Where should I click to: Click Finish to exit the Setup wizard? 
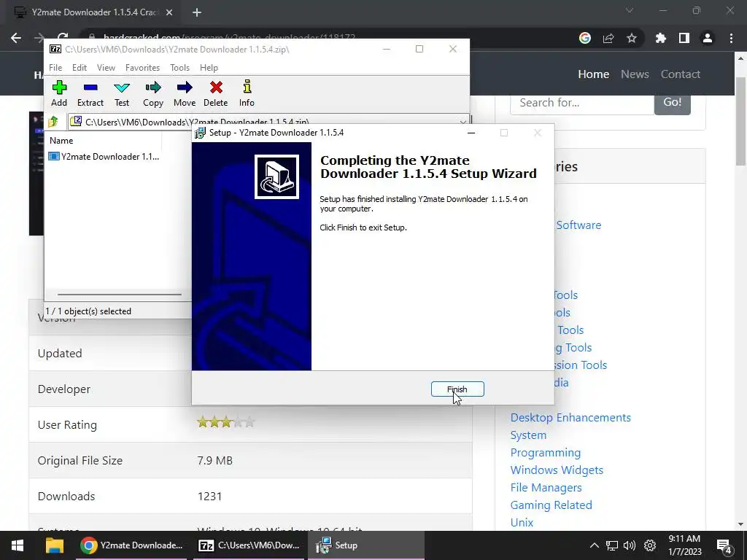pos(457,389)
